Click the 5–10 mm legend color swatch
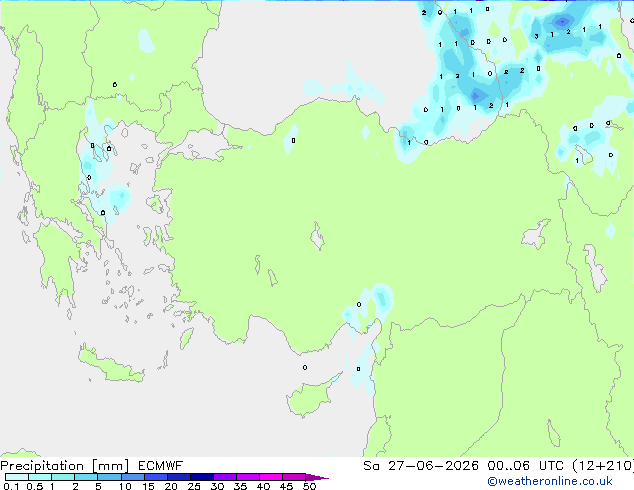 [109, 477]
